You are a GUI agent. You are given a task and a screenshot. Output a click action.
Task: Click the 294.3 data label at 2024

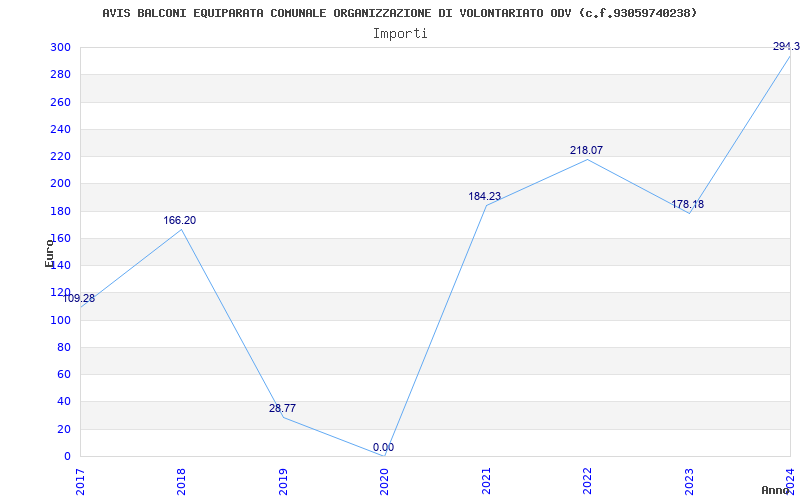coord(786,46)
